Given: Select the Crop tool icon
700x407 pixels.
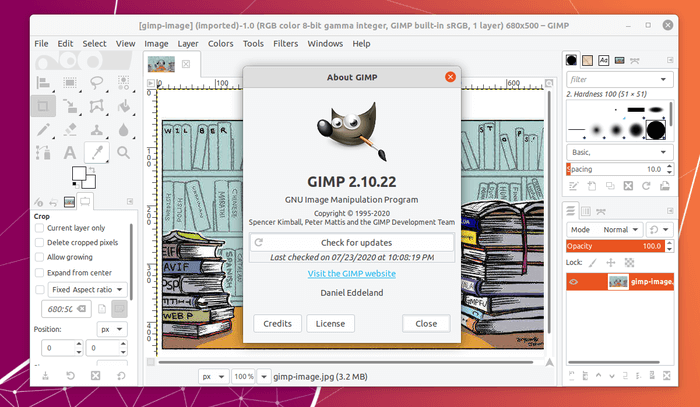Looking at the screenshot, I should click(43, 106).
